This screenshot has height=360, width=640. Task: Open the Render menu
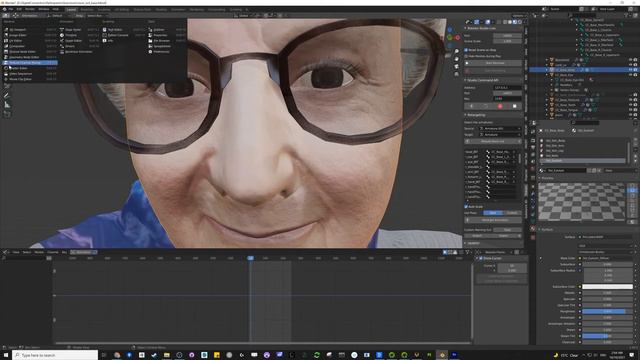click(30, 9)
